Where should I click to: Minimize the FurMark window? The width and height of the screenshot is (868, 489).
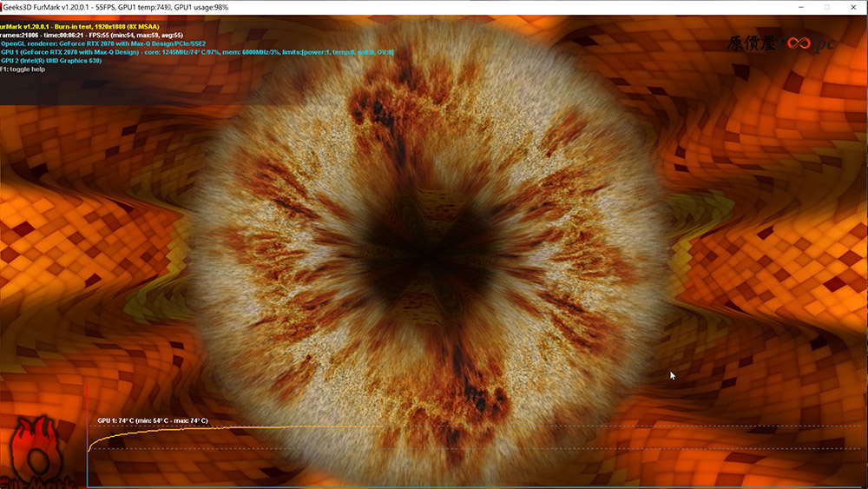click(801, 7)
